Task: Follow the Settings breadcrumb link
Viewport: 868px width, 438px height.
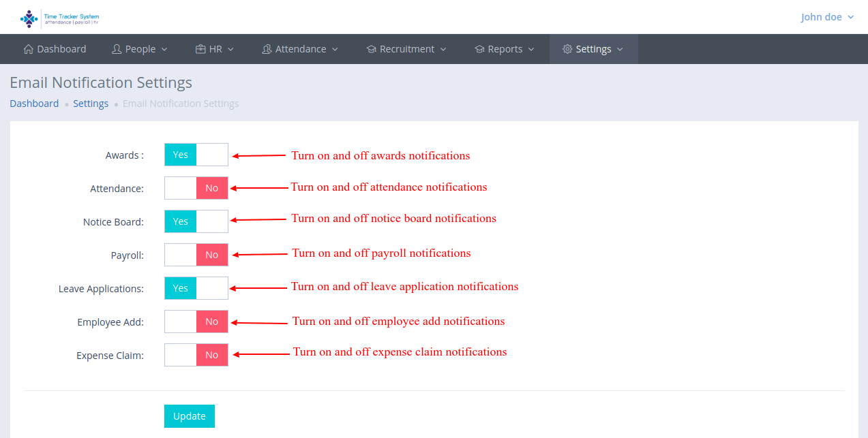Action: 91,104
